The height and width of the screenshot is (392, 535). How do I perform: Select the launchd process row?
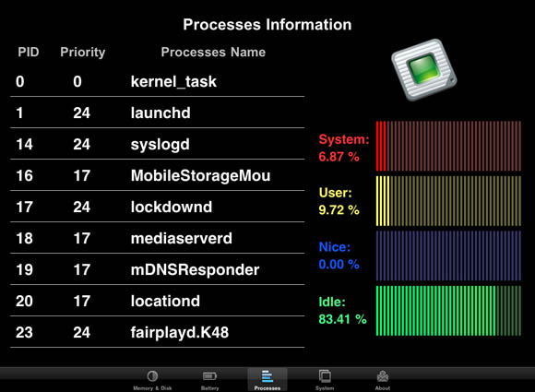158,113
